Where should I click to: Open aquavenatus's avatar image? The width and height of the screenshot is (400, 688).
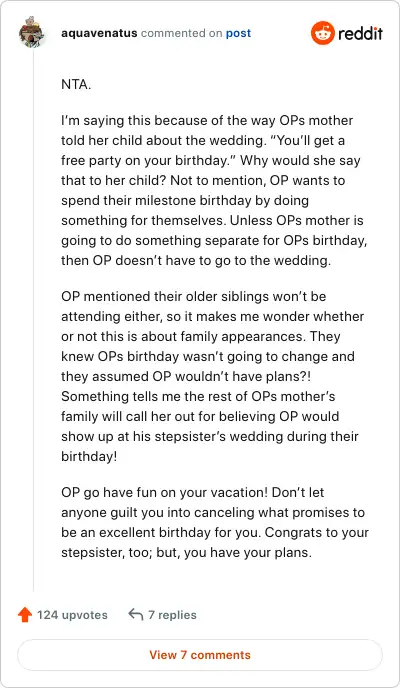coord(32,32)
